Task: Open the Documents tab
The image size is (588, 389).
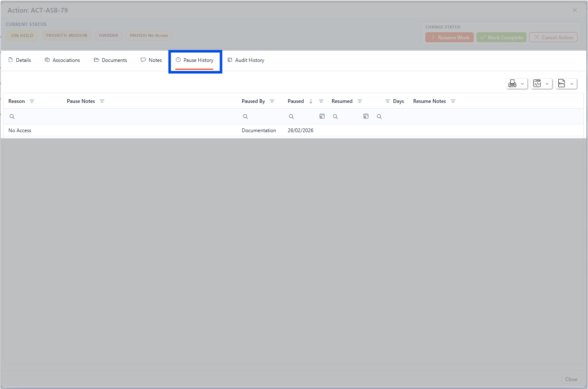Action: tap(110, 60)
